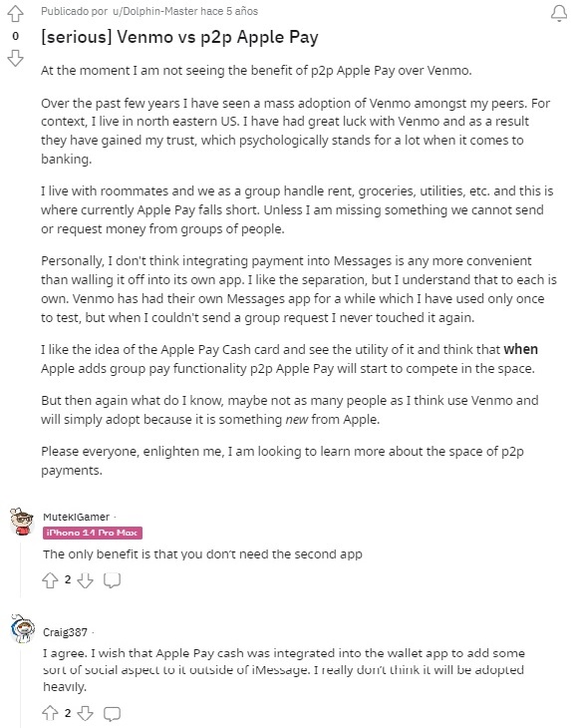Downvote the Venmo vs Apple Pay post

15,59
